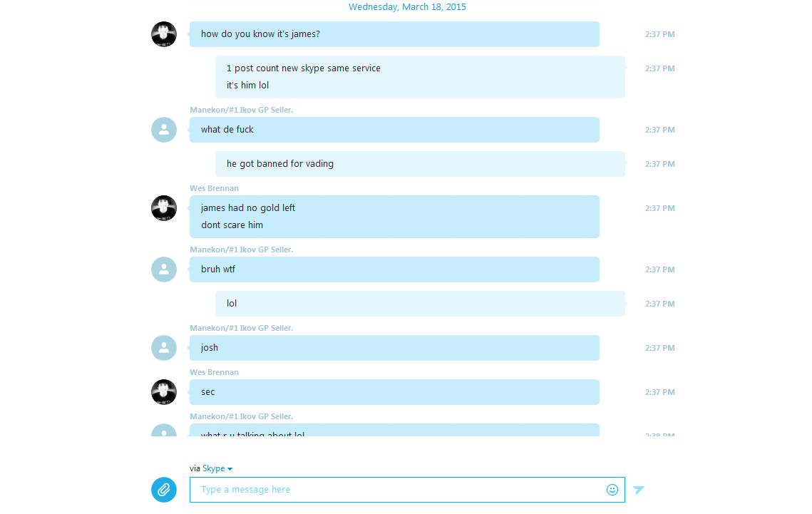Click Manekon's avatar beside 'what de fuck'

point(164,130)
